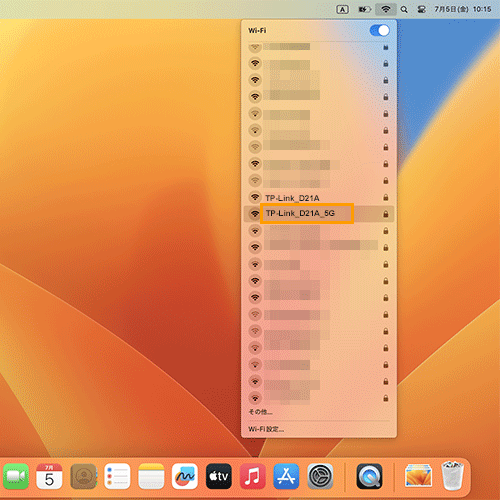Click the battery status icon
Viewport: 500px width, 500px height.
(364, 10)
